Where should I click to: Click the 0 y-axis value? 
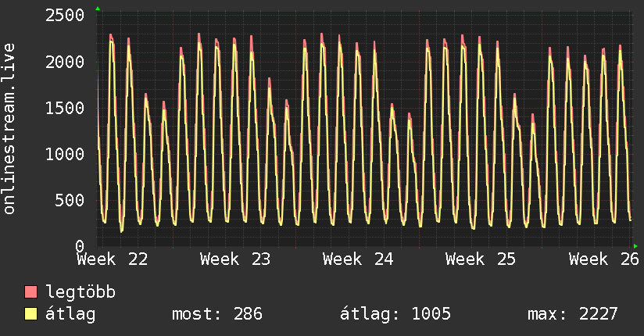(x=80, y=246)
